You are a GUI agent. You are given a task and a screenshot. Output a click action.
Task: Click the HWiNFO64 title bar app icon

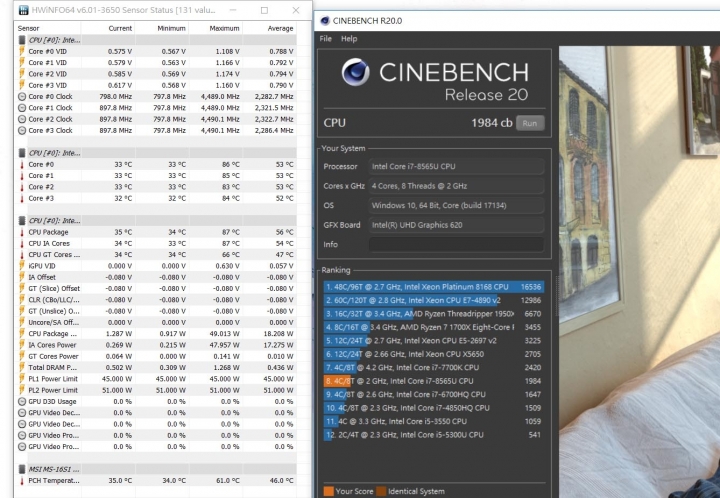tap(10, 9)
